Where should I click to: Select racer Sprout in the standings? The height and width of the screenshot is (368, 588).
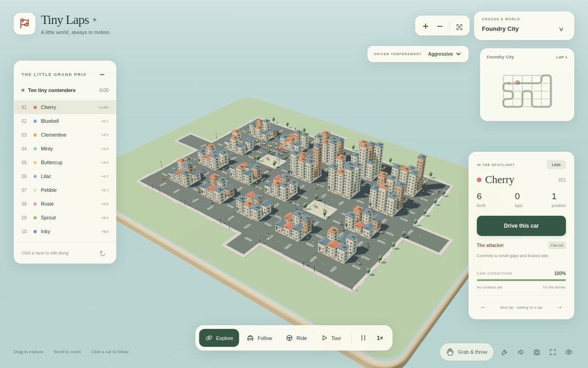coord(65,218)
